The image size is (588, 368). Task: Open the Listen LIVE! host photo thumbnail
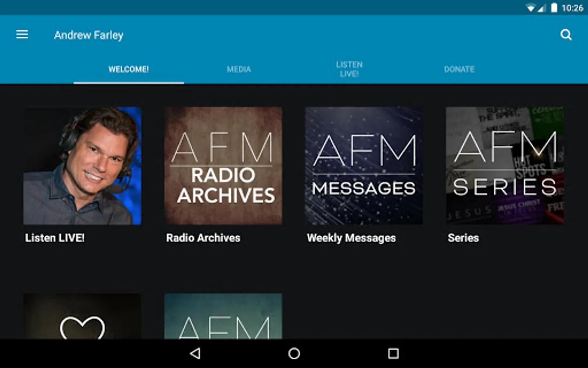click(x=82, y=166)
